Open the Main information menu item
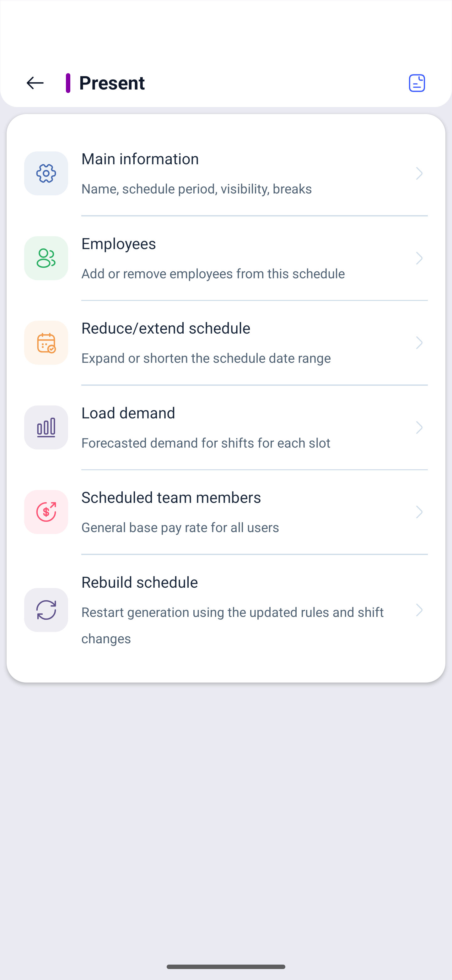This screenshot has height=980, width=452. [x=226, y=173]
